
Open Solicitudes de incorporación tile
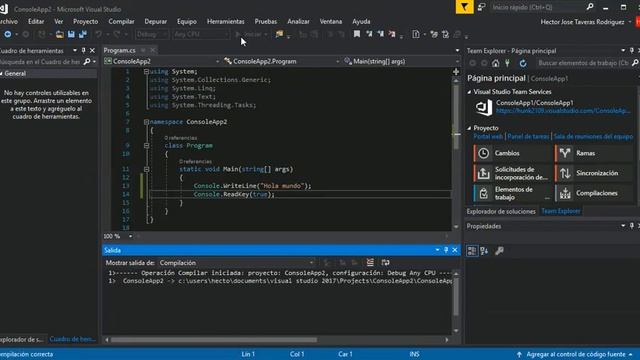click(512, 173)
